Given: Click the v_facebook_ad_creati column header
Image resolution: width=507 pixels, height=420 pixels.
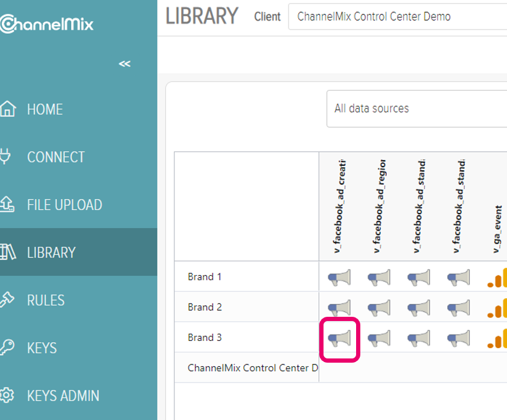Looking at the screenshot, I should point(339,206).
